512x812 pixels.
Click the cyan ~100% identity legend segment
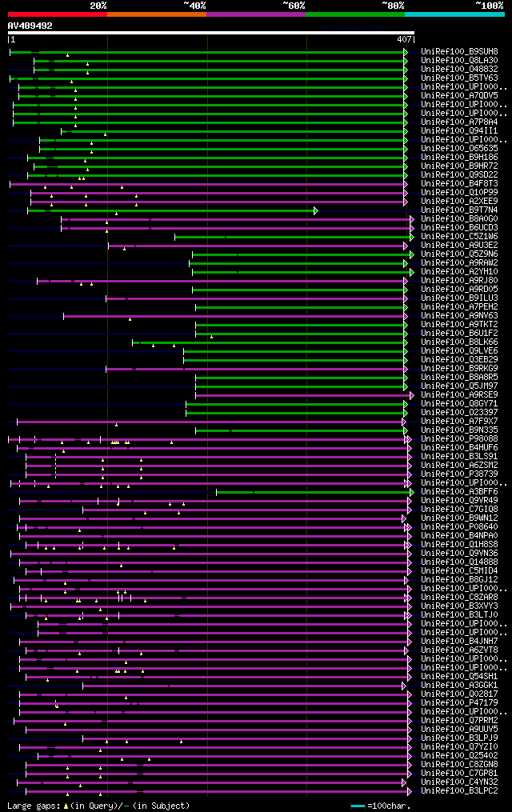click(x=454, y=14)
